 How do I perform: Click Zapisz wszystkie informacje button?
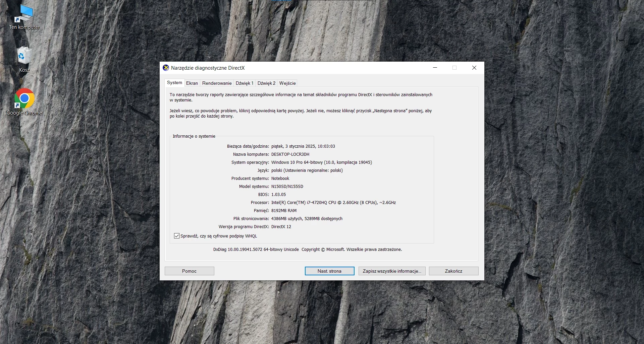(x=392, y=271)
